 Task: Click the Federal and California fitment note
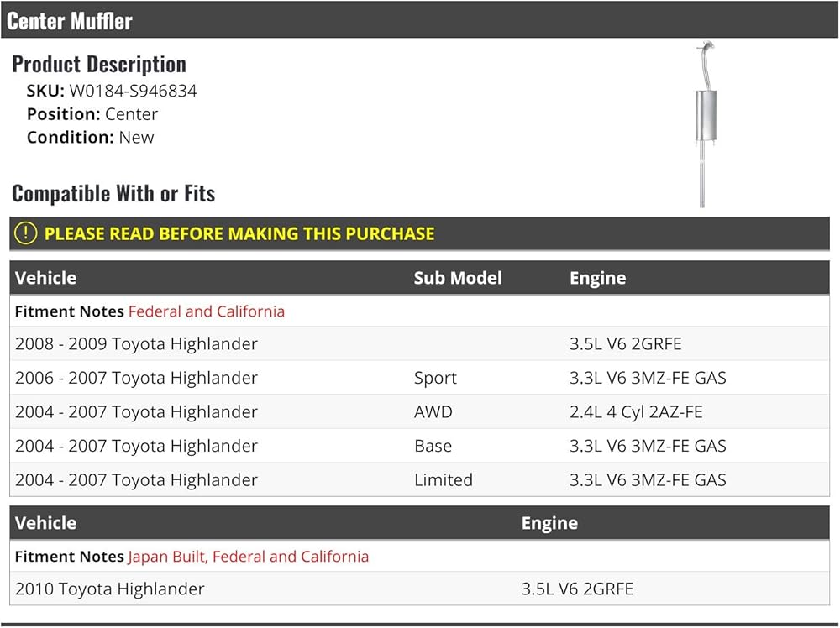pyautogui.click(x=207, y=311)
